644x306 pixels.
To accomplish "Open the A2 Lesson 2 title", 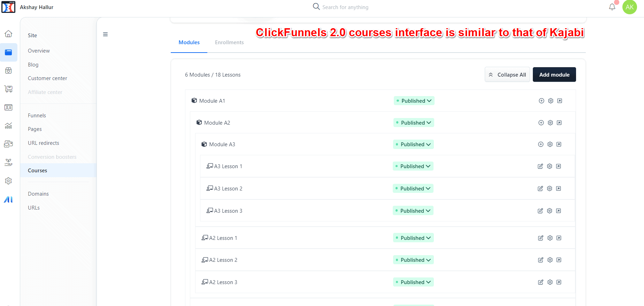I will tap(223, 260).
